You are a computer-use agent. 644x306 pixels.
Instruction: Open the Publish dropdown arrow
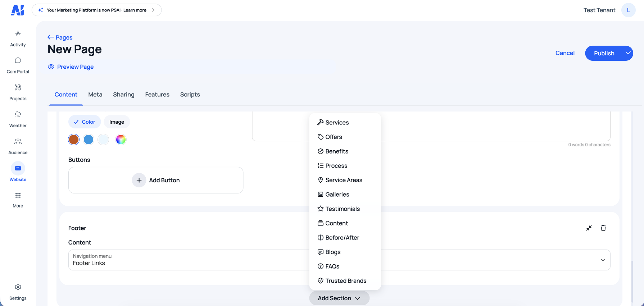628,53
